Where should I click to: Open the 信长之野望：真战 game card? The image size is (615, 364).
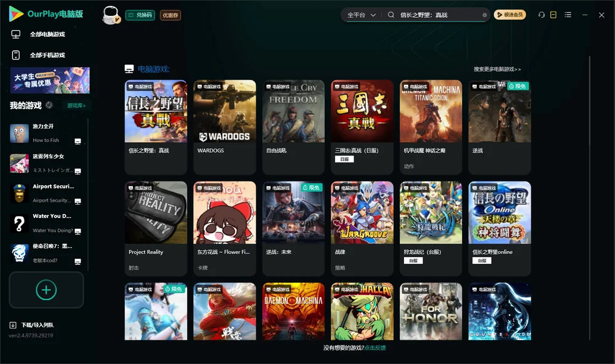point(156,127)
